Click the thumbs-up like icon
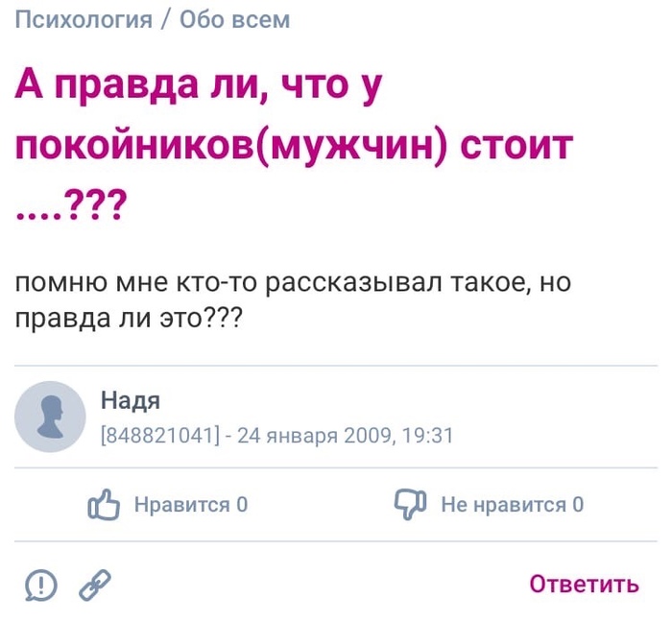 [104, 504]
